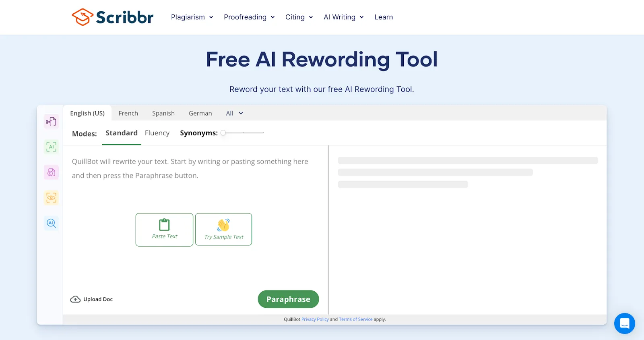Screen dimensions: 644x340
Task: Select the English (US) language tab
Action: pos(87,113)
